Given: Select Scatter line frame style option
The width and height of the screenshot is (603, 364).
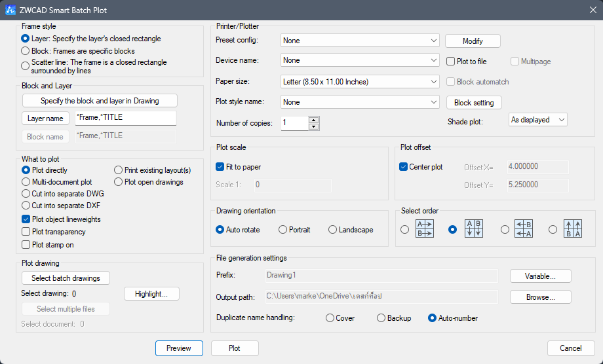Looking at the screenshot, I should click(x=26, y=66).
